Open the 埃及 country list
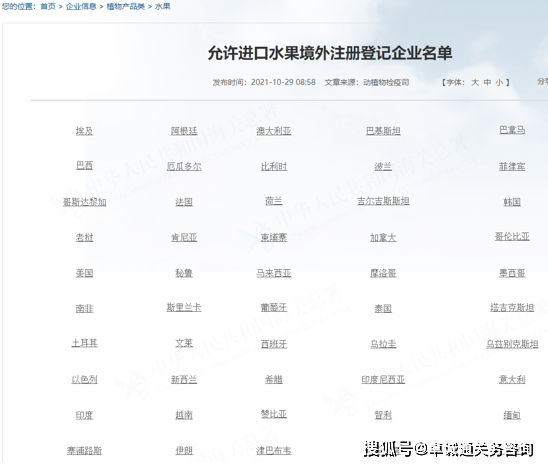The image size is (548, 466). (x=84, y=131)
